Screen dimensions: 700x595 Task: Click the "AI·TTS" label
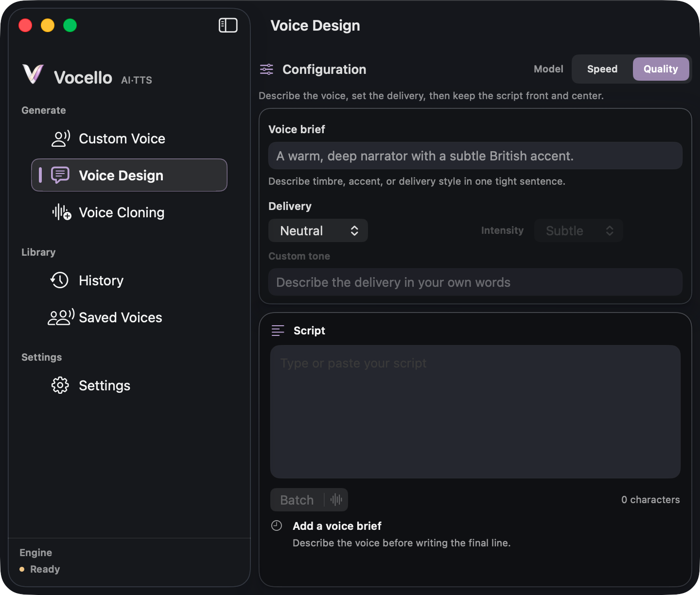(x=137, y=80)
